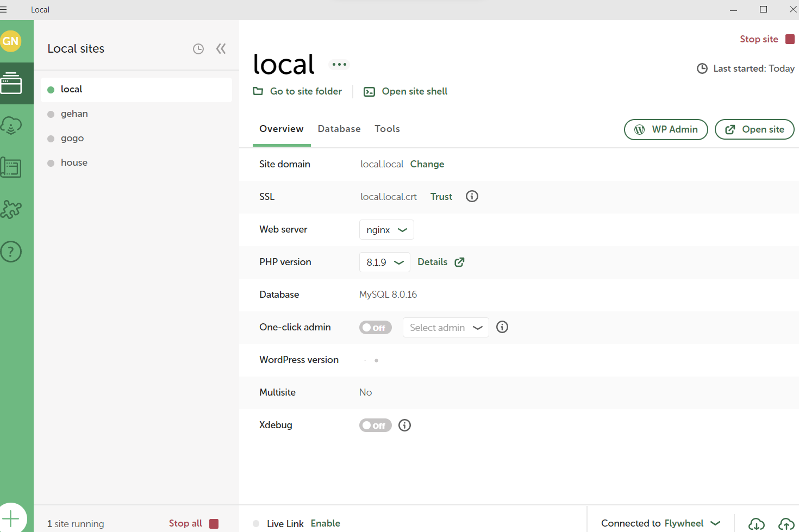Image resolution: width=799 pixels, height=532 pixels.
Task: Click the MySQL 8.0.16 database value
Action: coord(388,295)
